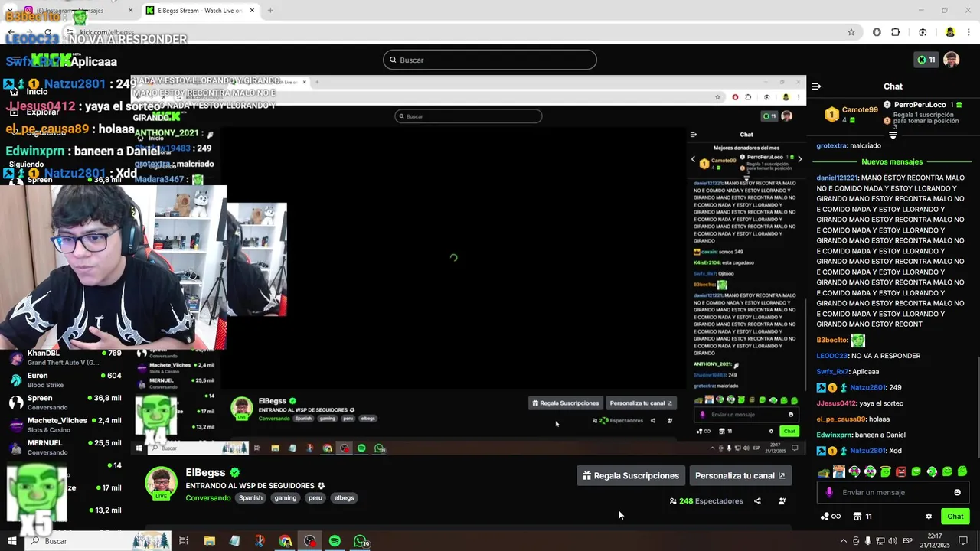Click the gaming tag
Screen dimensions: 980x551
coord(286,498)
